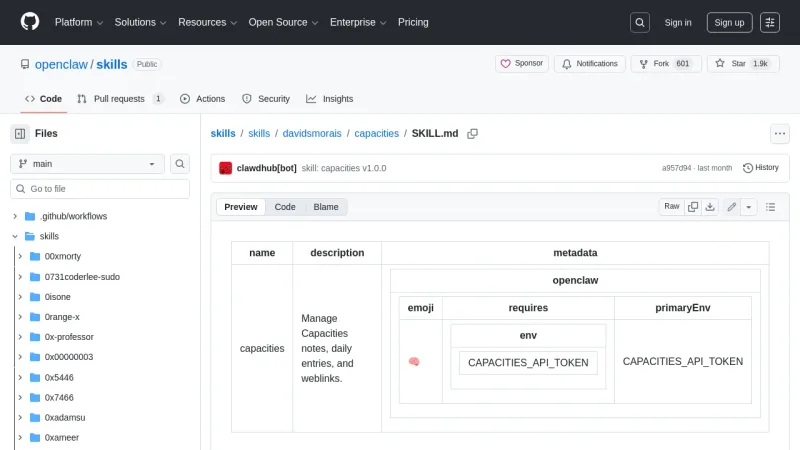Switch to Code view of file
Viewport: 800px width, 450px height.
285,207
